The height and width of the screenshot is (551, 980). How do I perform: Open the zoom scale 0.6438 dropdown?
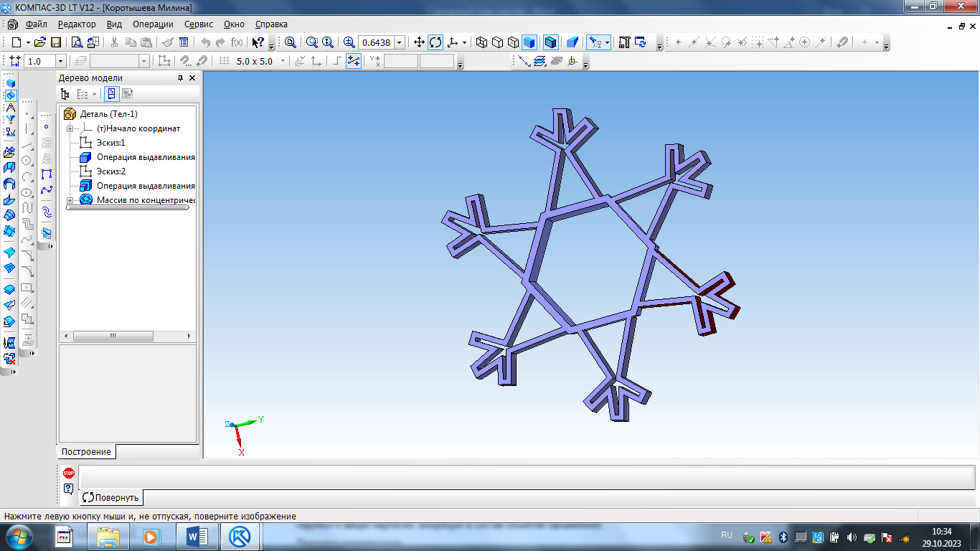(400, 42)
